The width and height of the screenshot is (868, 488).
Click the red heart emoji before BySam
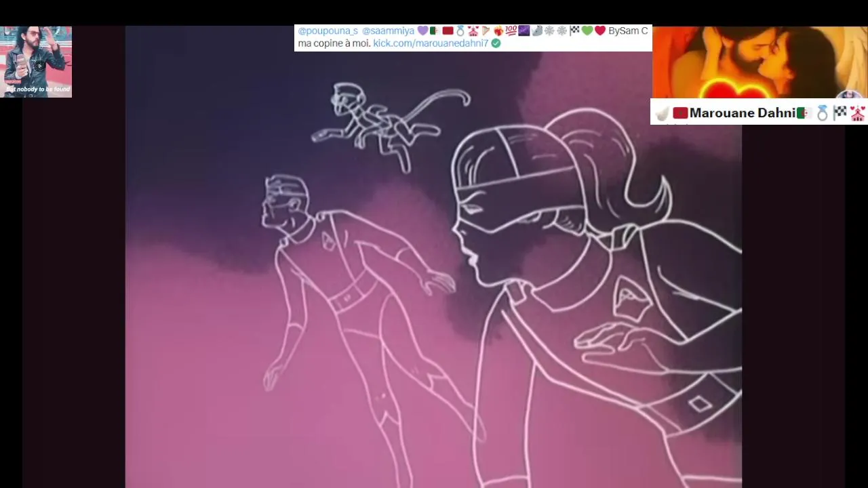click(600, 30)
